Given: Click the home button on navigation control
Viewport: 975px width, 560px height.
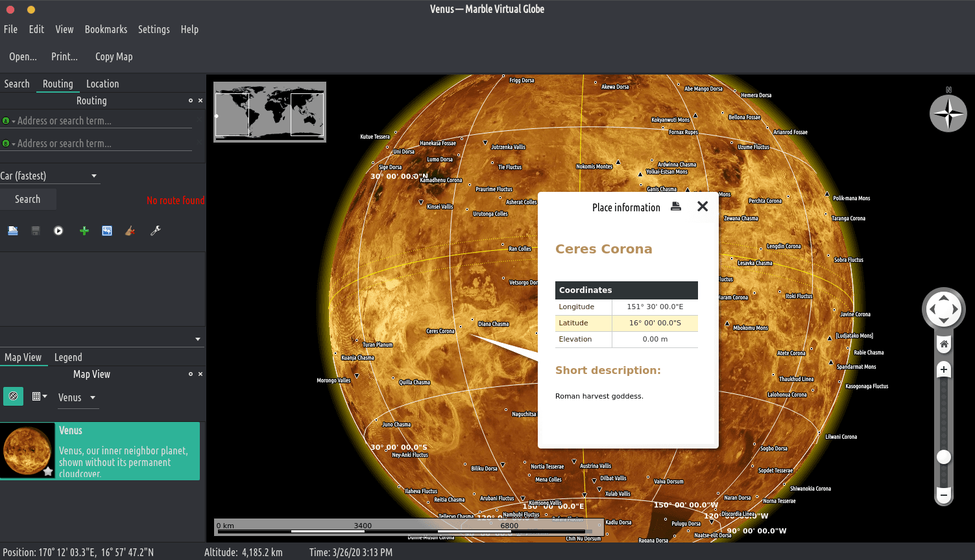Looking at the screenshot, I should click(x=944, y=344).
